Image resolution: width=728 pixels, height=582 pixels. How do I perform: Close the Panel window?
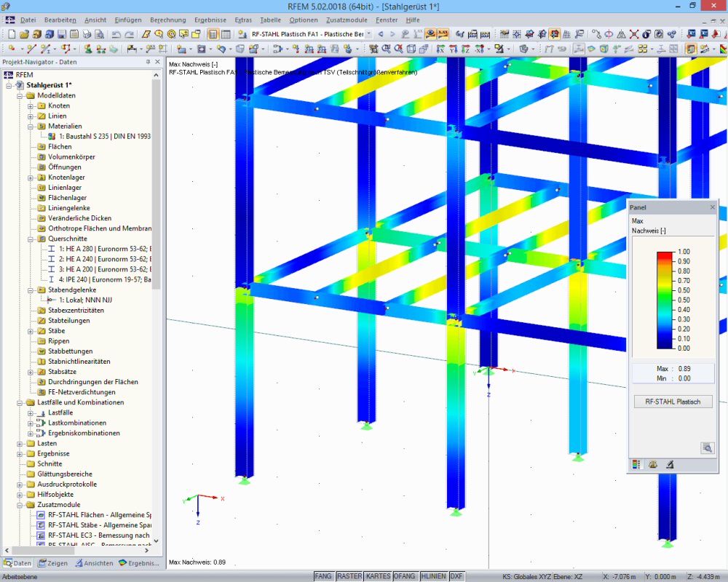click(713, 207)
